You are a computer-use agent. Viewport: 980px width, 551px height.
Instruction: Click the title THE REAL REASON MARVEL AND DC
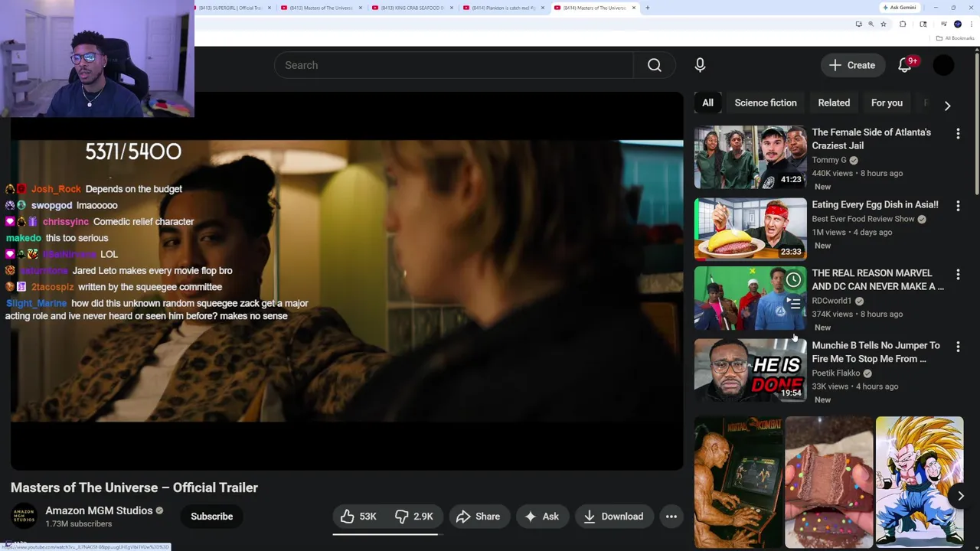(x=877, y=279)
